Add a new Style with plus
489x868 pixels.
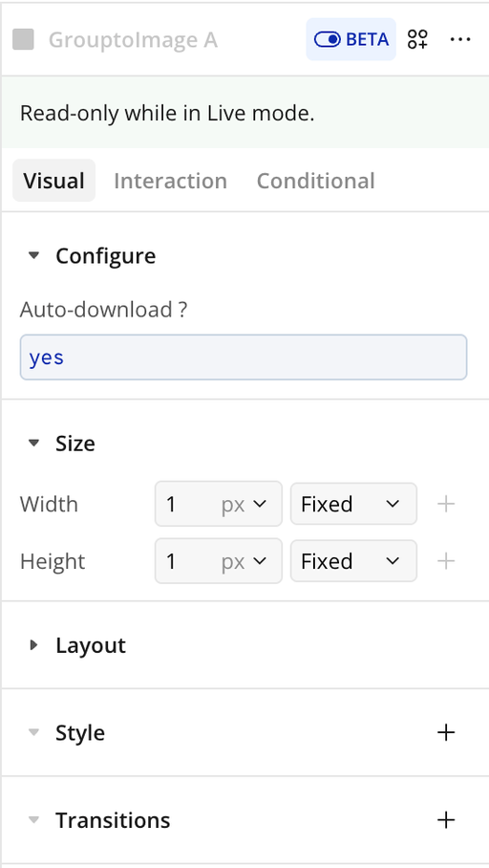pyautogui.click(x=446, y=732)
